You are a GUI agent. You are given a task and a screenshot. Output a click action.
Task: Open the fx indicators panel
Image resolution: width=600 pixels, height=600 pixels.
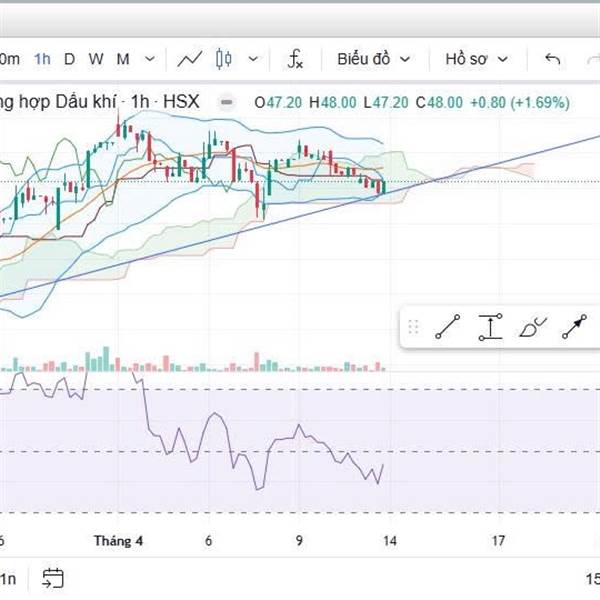tap(295, 59)
